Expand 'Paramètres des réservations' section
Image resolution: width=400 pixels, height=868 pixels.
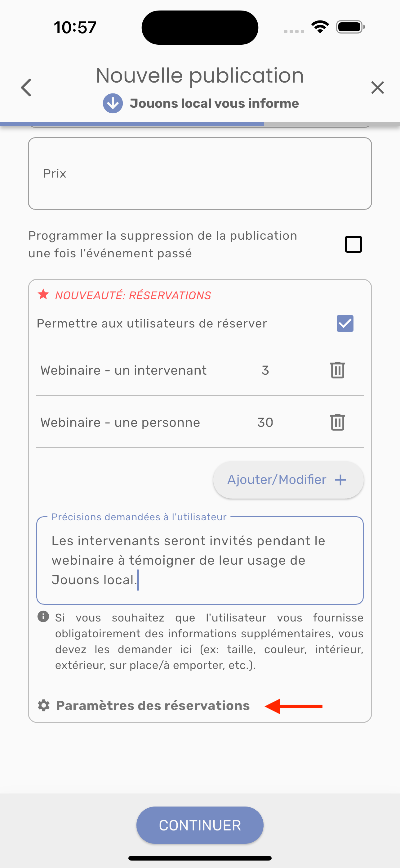pyautogui.click(x=153, y=706)
